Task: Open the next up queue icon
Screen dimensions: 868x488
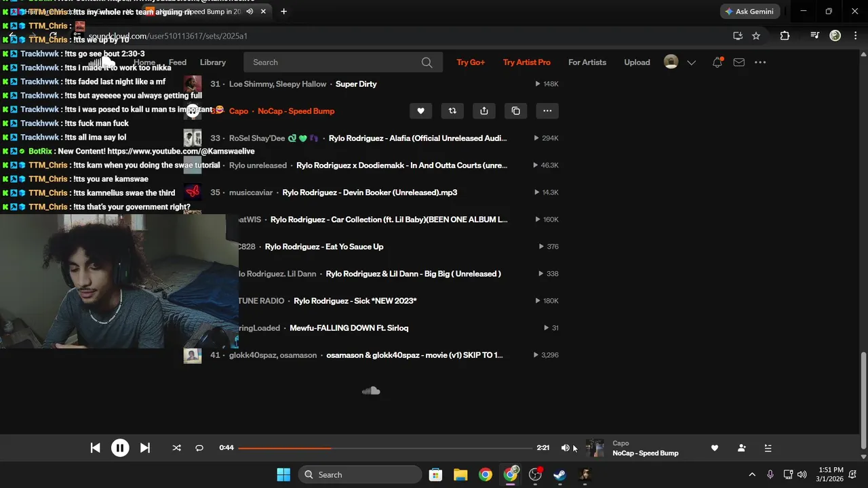Action: [x=768, y=448]
